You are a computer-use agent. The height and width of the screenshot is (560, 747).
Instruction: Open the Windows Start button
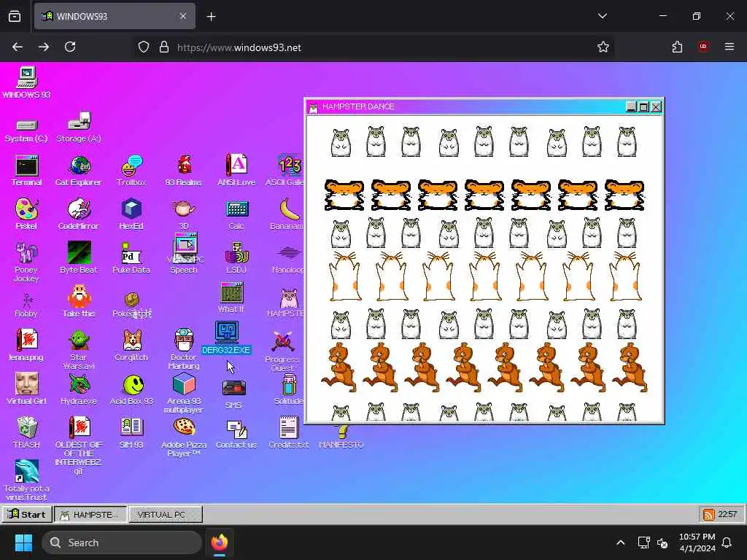coord(23,542)
